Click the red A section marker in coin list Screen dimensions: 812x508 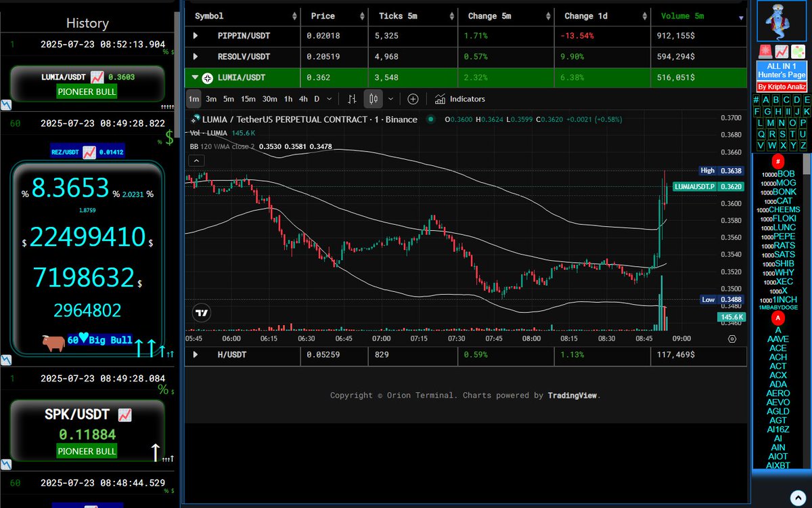point(778,318)
